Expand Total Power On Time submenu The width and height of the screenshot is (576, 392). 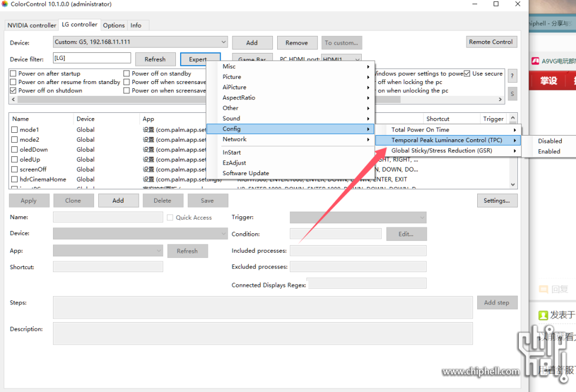(448, 129)
